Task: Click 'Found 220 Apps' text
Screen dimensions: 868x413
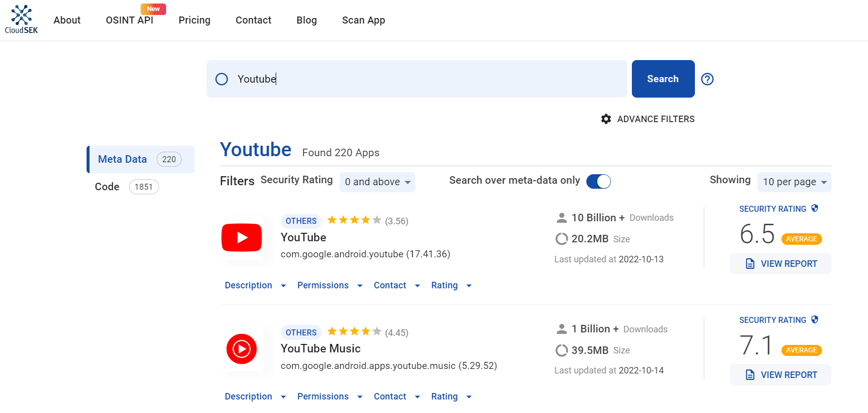Action: click(x=341, y=153)
